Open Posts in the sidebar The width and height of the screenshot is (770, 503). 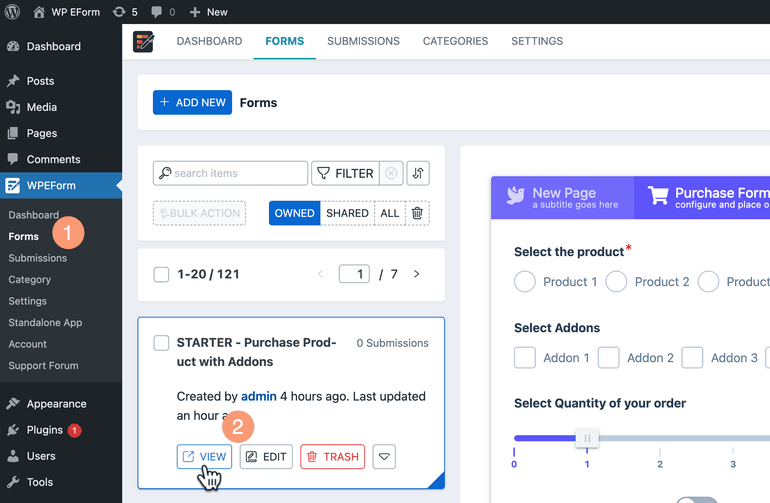tap(40, 81)
